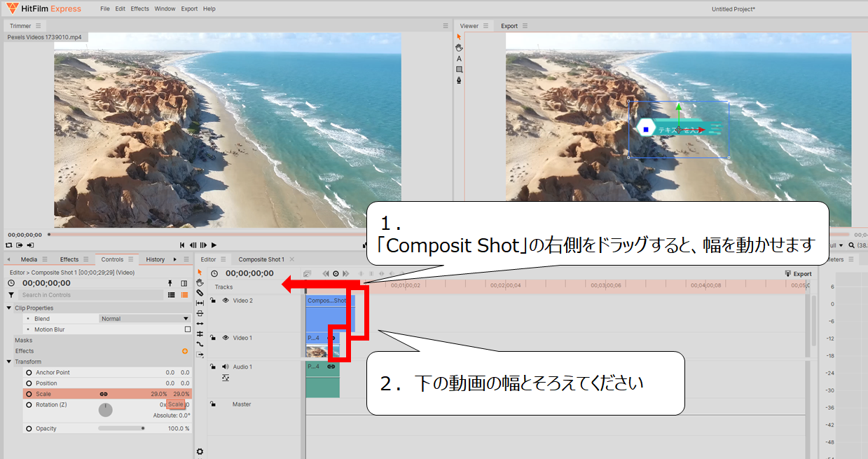Screen dimensions: 868x459
Task: Select the Slip edit tool in Editor
Action: pyautogui.click(x=200, y=303)
